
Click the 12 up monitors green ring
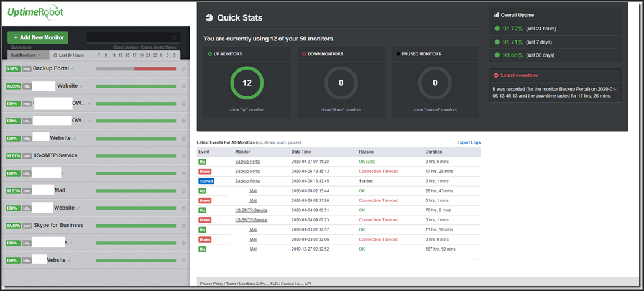[x=247, y=83]
